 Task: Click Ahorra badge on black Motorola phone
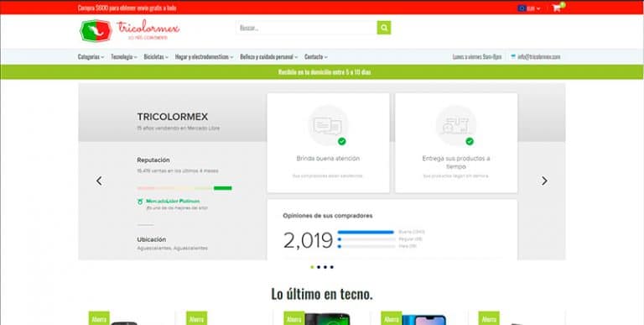tap(294, 318)
